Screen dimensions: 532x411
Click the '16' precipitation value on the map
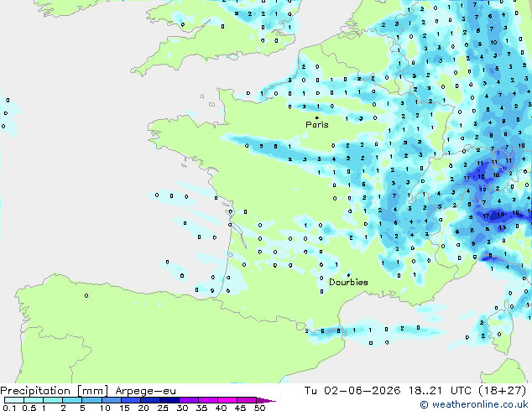coord(496,175)
